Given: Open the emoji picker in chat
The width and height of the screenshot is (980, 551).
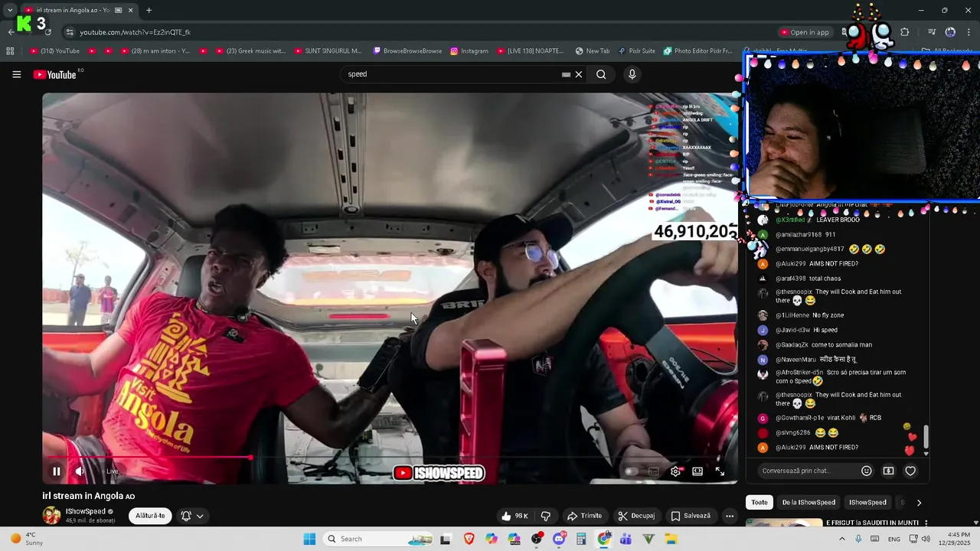Looking at the screenshot, I should click(x=867, y=471).
